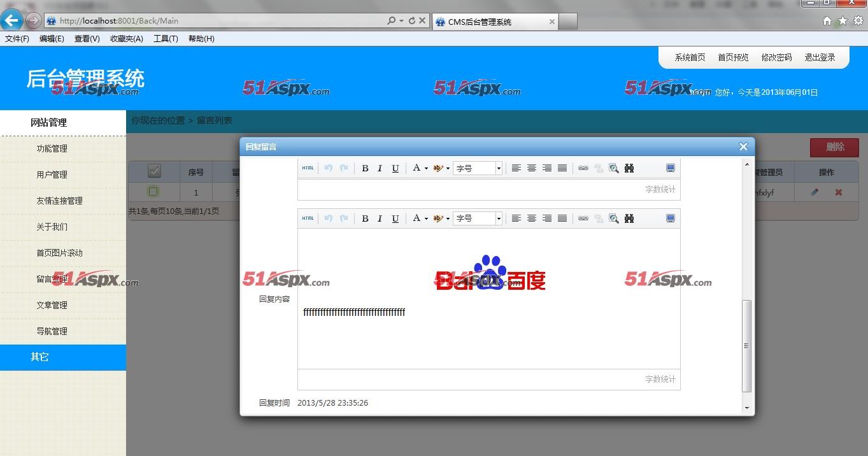
Task: Open the 帮助(H) menu
Action: [x=201, y=39]
